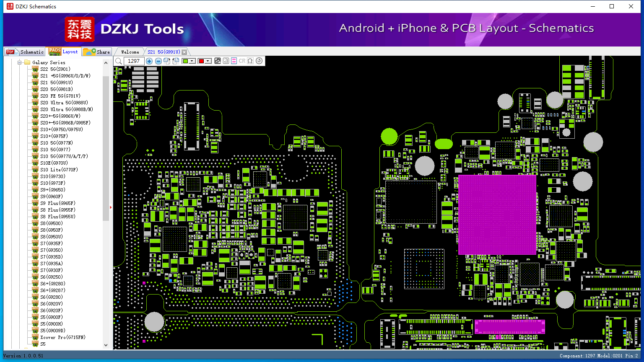Open S10+(G9750/G975U) layout
This screenshot has width=644, height=362.
[x=62, y=129]
